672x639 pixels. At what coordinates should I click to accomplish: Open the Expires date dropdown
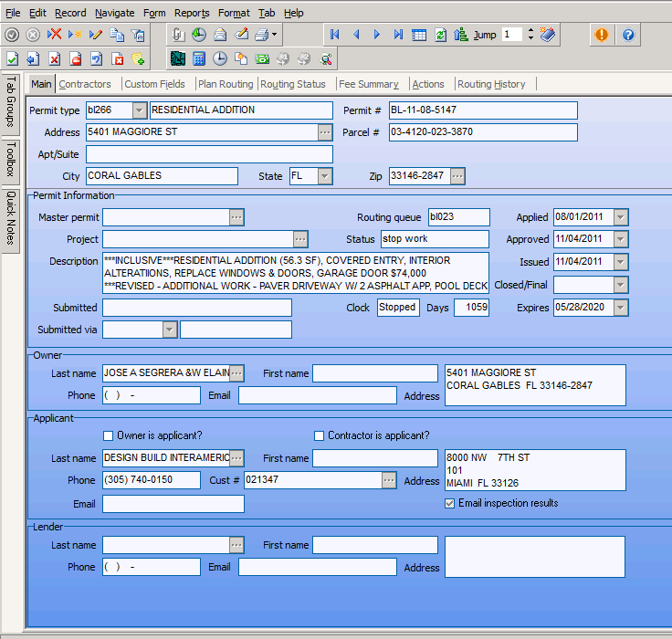pos(621,308)
